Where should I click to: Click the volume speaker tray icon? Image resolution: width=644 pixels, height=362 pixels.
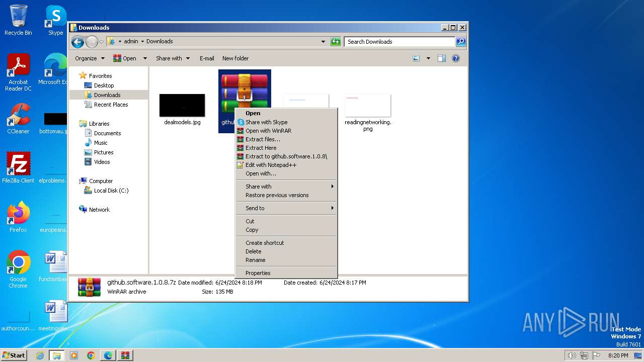(572, 355)
